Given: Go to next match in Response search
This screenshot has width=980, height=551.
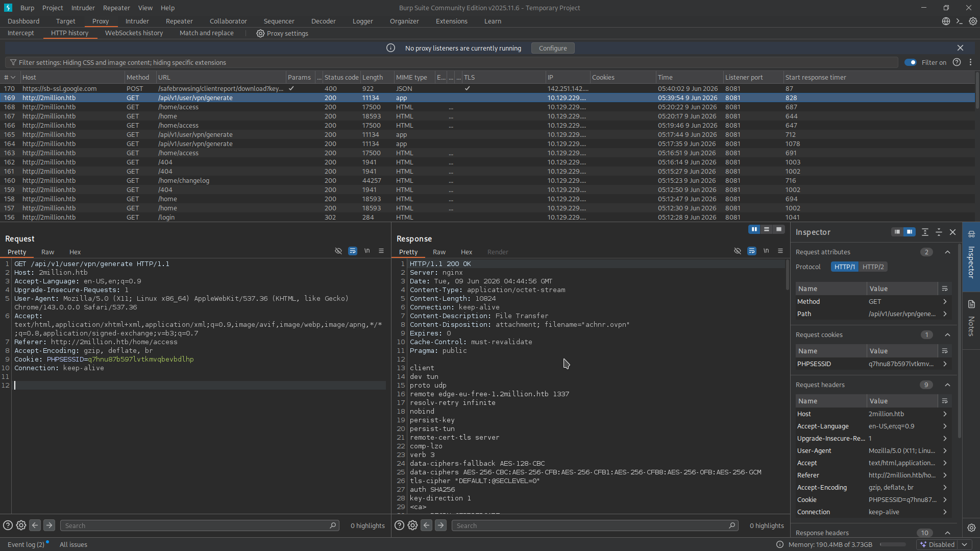Looking at the screenshot, I should [x=440, y=525].
